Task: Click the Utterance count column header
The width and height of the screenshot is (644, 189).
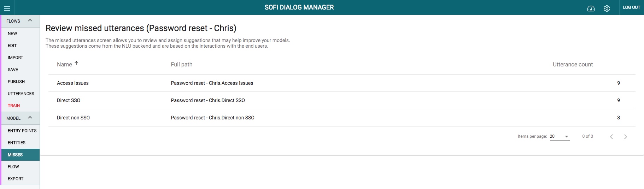Action: coord(573,64)
